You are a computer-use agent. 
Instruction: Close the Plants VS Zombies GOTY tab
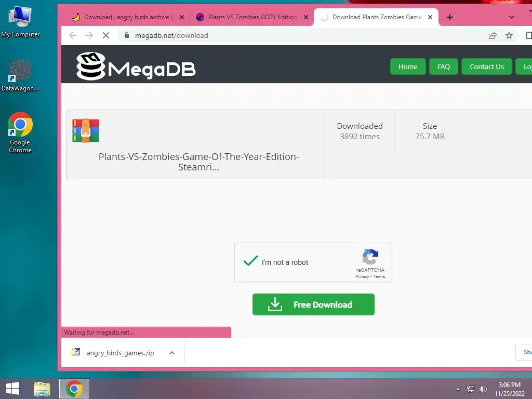306,17
